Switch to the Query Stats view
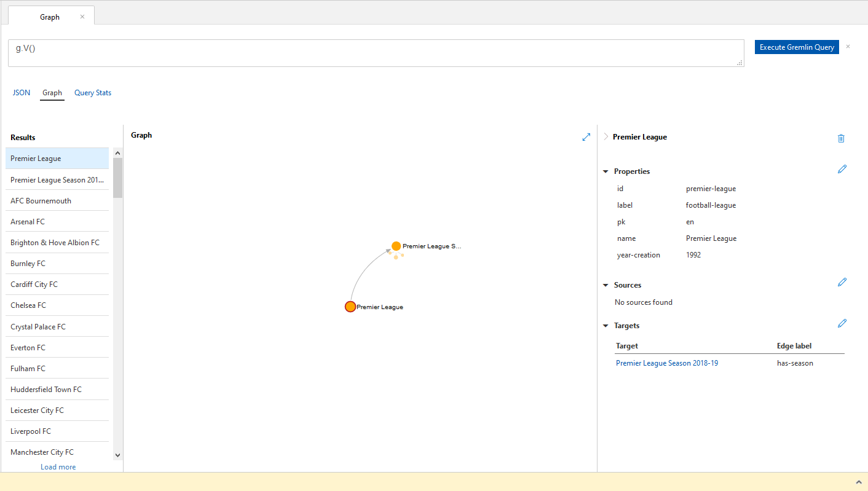This screenshot has height=491, width=868. (93, 93)
